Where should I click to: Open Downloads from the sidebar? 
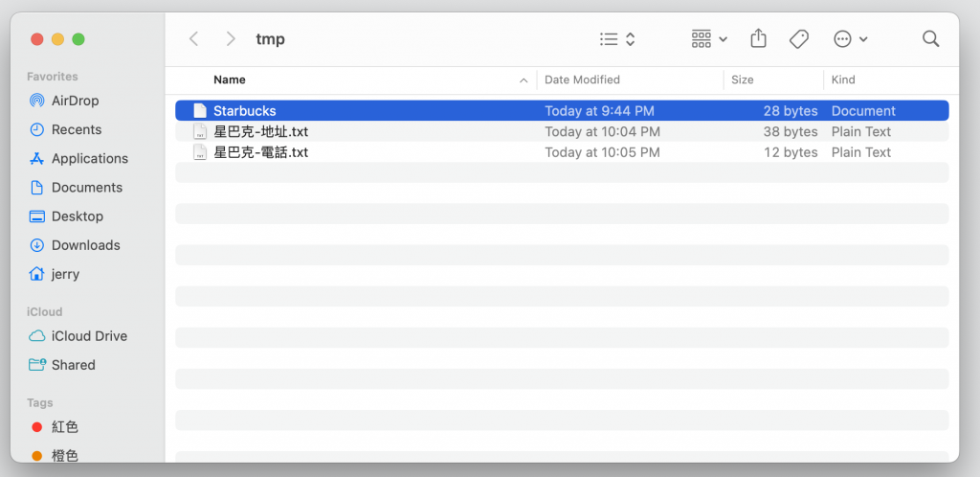point(85,245)
